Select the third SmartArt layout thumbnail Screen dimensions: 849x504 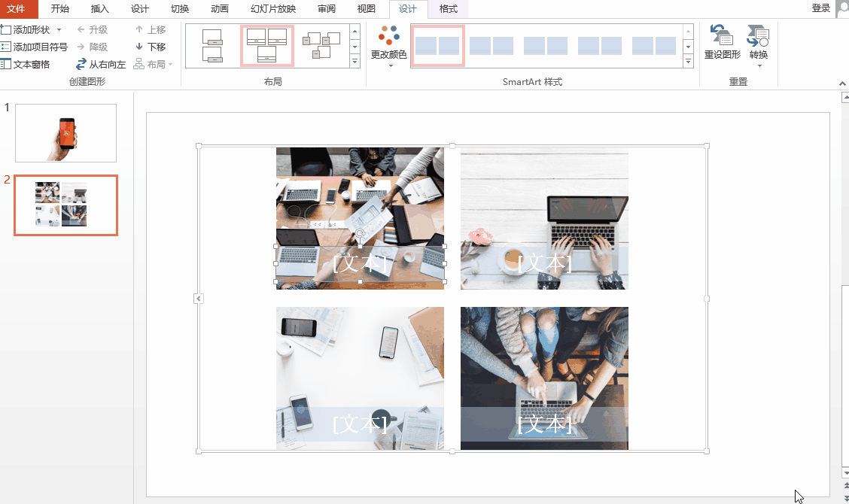coord(321,46)
